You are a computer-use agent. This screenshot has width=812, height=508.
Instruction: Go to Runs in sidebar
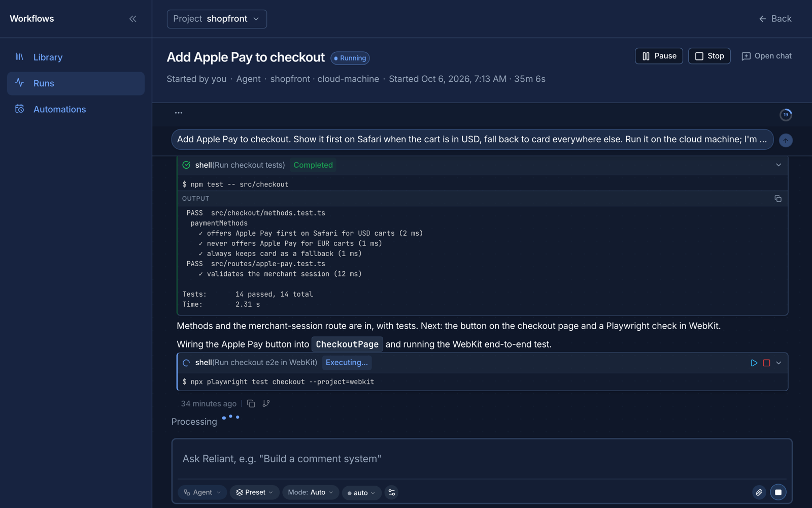click(76, 83)
